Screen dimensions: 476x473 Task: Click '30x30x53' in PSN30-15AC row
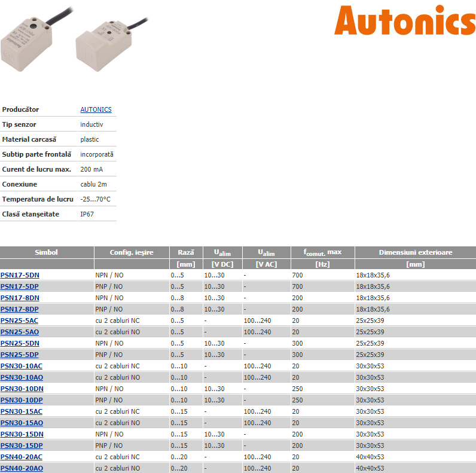pyautogui.click(x=370, y=411)
